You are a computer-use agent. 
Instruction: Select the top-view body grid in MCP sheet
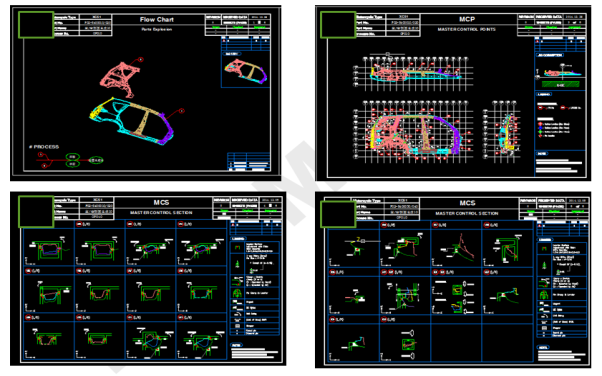pyautogui.click(x=413, y=74)
